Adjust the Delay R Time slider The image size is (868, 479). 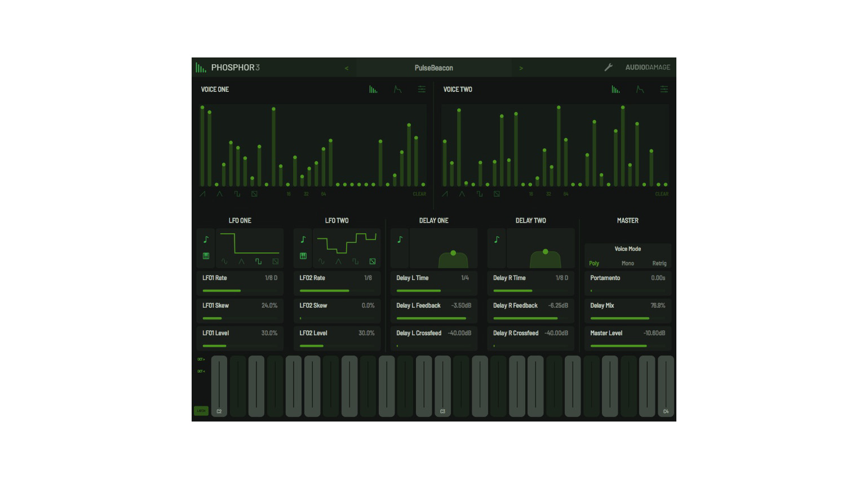(531, 291)
